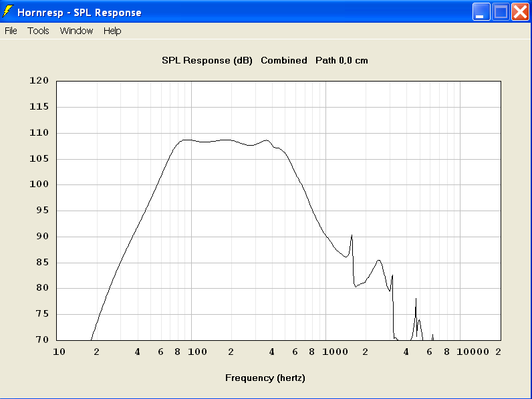Click the 105 dB y-axis label
Viewport: 532px width, 399px height.
pos(39,158)
